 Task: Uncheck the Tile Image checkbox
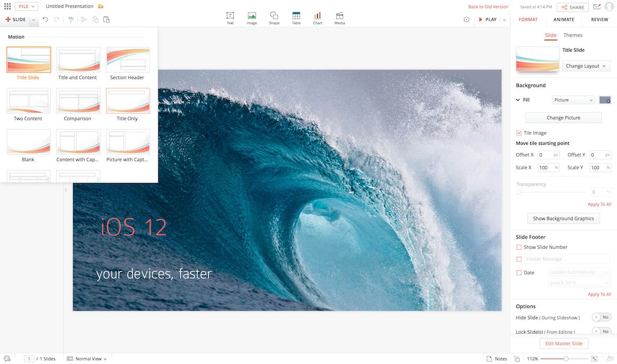coord(519,133)
